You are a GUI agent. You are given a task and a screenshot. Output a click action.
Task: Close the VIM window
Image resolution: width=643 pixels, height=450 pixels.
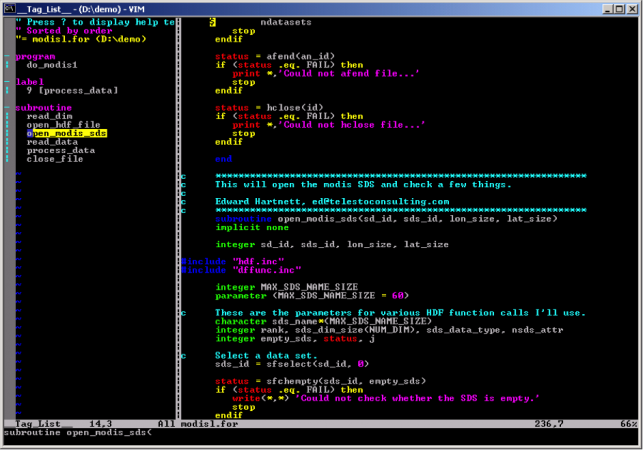tap(630, 8)
